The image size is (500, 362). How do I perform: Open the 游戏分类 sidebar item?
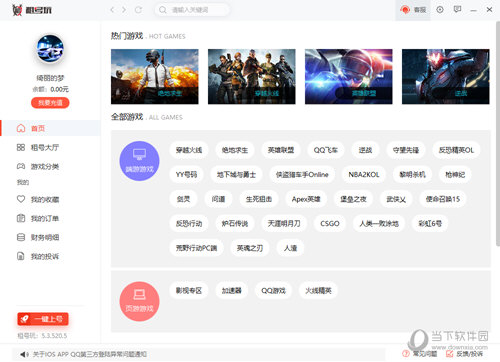pyautogui.click(x=50, y=166)
